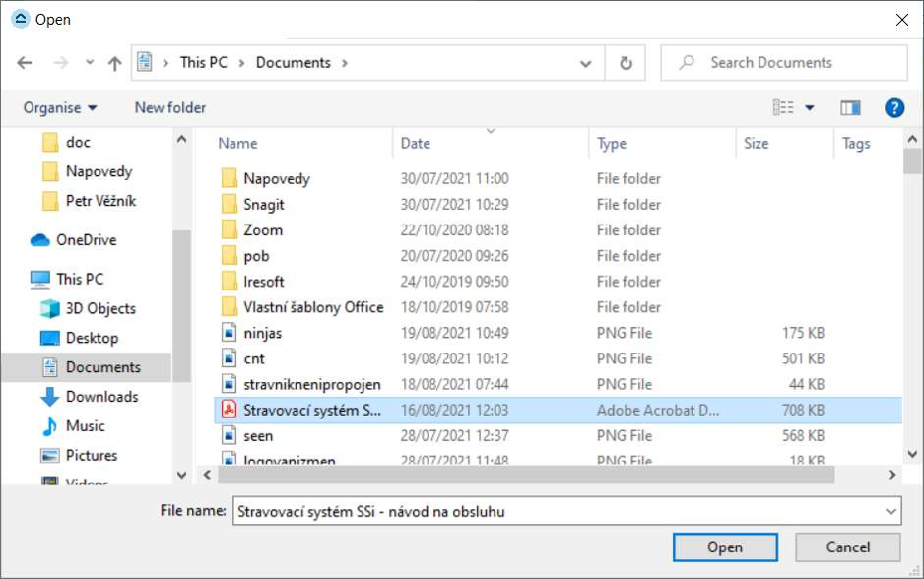The height and width of the screenshot is (579, 924).
Task: Open 3D Objects in sidebar
Action: tap(88, 308)
